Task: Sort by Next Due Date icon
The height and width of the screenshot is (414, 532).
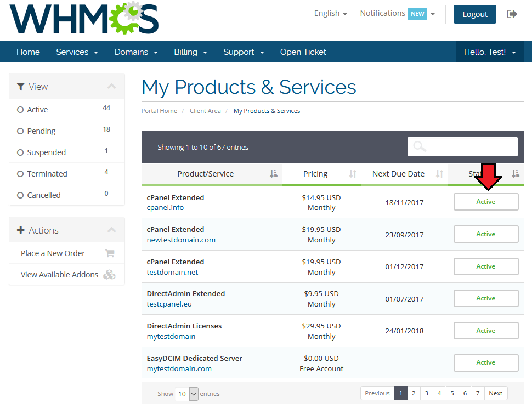Action: (440, 174)
